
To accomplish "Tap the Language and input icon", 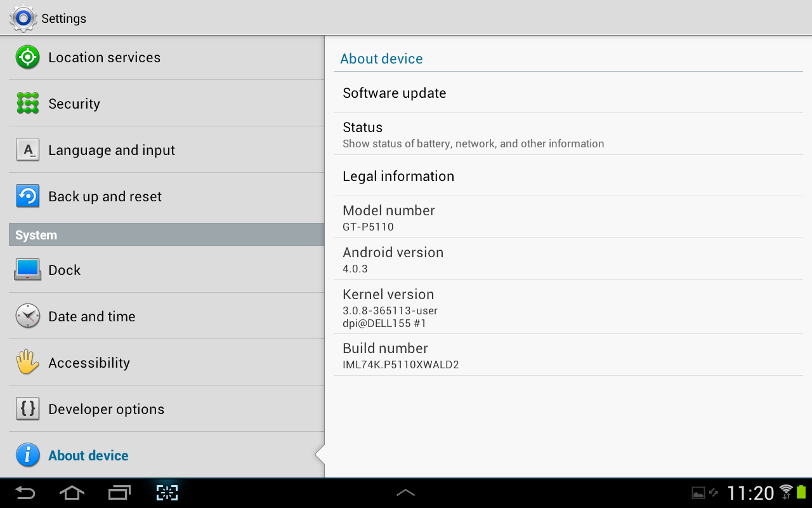I will pos(27,150).
